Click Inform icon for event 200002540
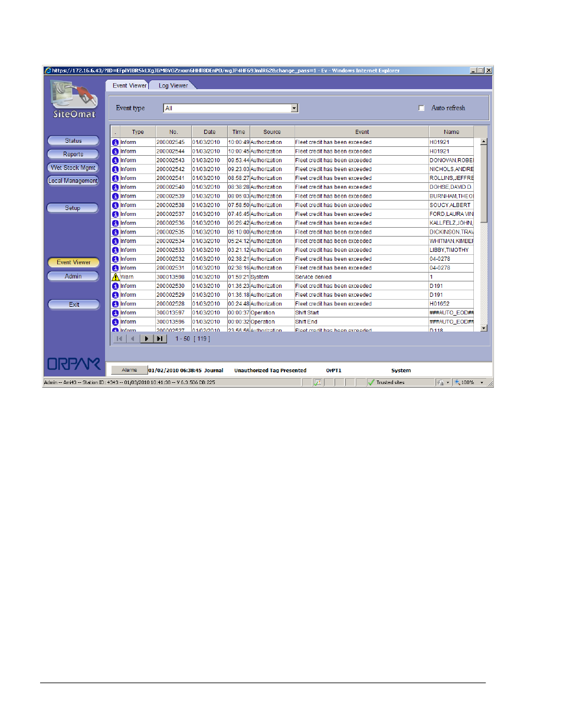The height and width of the screenshot is (728, 563). [116, 188]
